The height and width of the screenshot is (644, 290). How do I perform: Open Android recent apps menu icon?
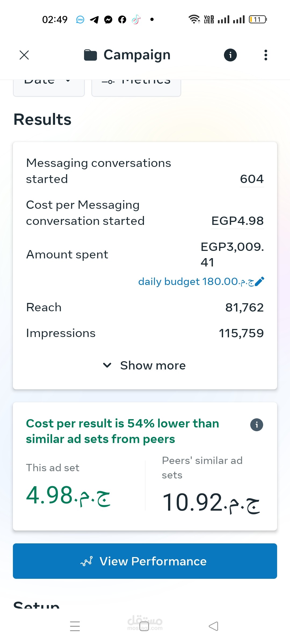pos(75,626)
